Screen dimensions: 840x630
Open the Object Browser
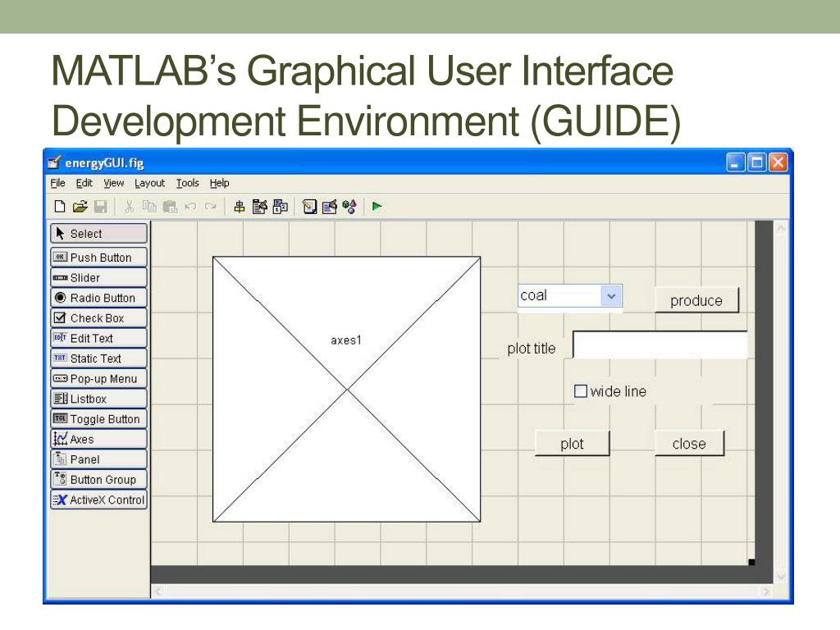349,207
